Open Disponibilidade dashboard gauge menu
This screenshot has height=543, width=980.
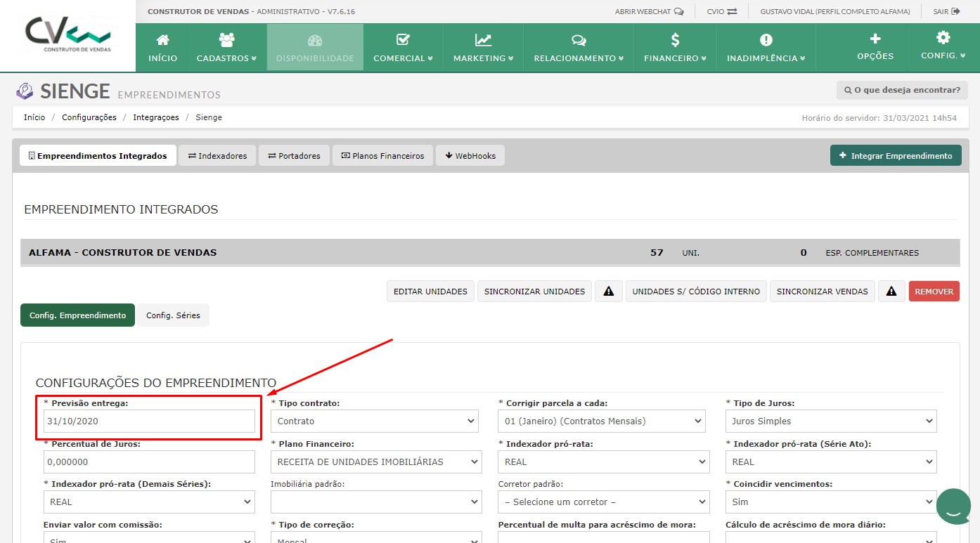pyautogui.click(x=315, y=47)
